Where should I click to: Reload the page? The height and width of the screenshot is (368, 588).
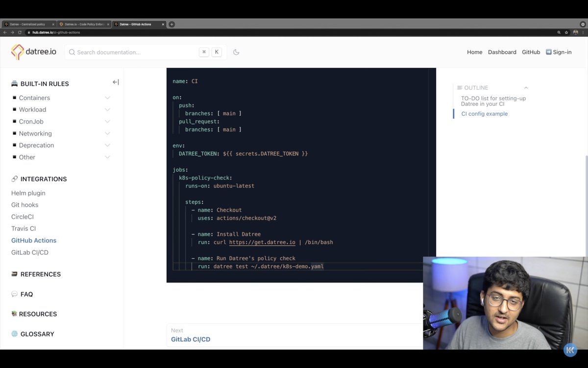pyautogui.click(x=20, y=32)
